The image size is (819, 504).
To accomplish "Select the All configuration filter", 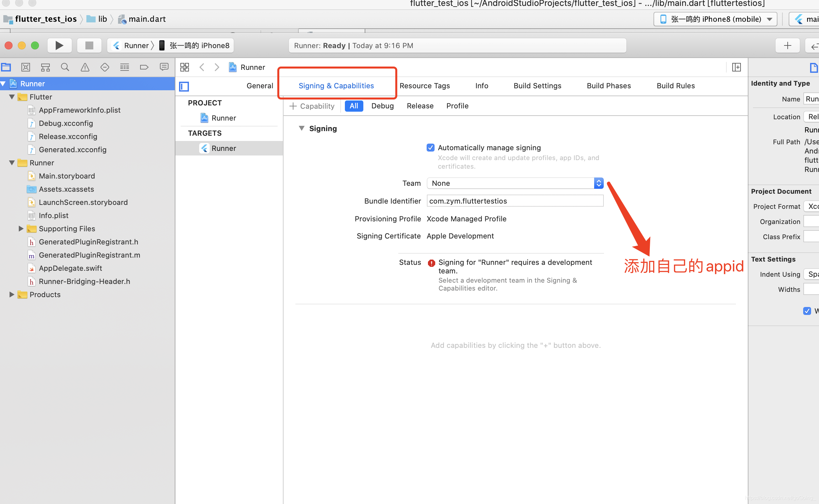I will pos(354,106).
